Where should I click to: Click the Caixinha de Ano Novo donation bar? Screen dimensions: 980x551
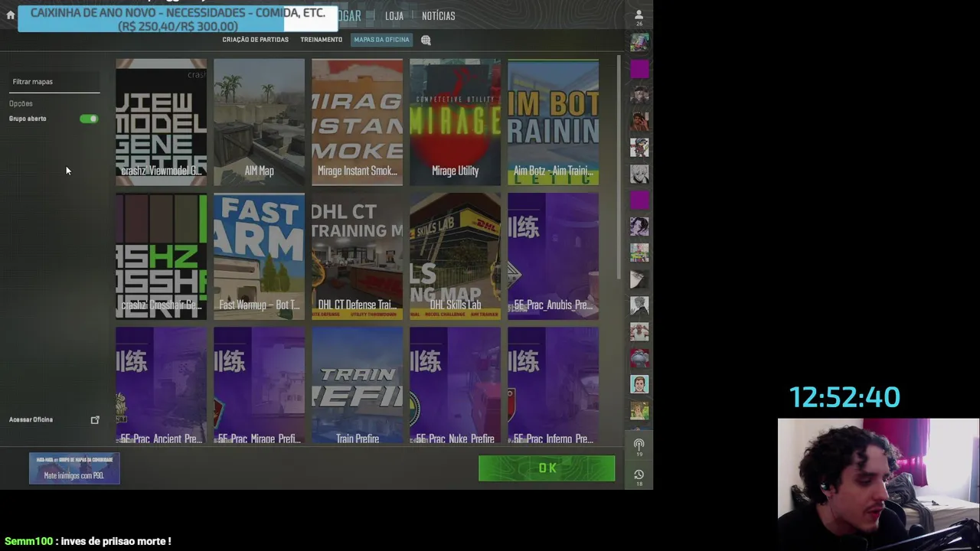(178, 19)
